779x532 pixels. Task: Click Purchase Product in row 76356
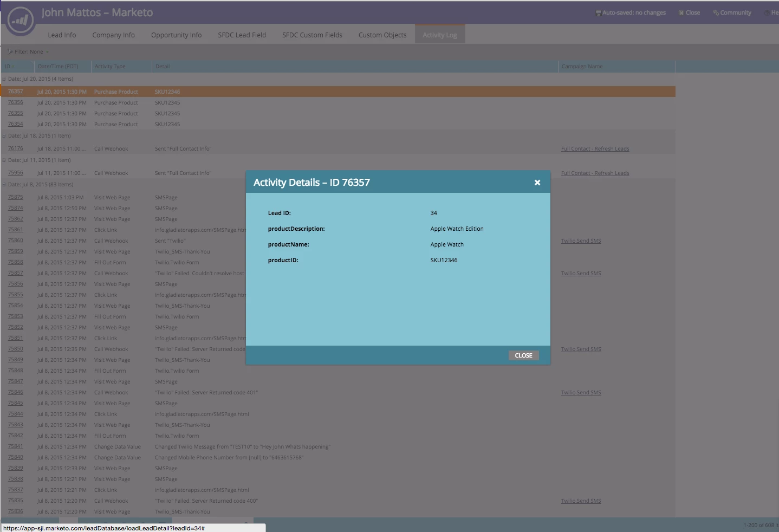pos(116,102)
